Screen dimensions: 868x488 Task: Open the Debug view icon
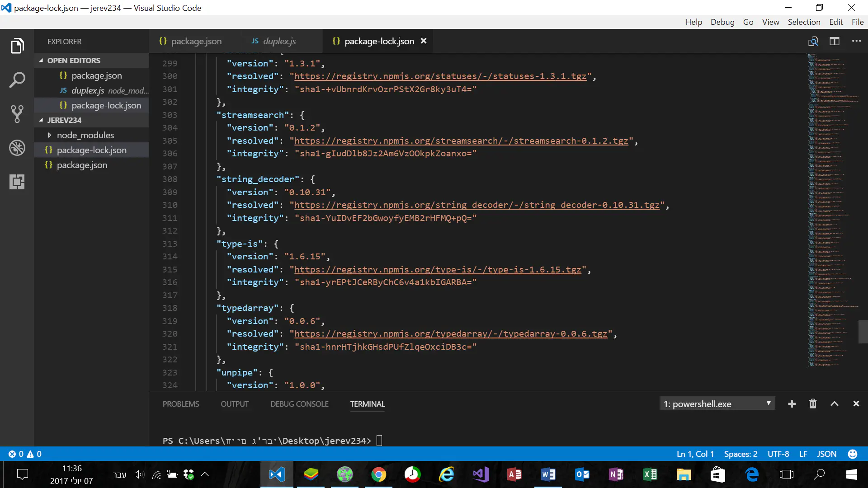17,148
